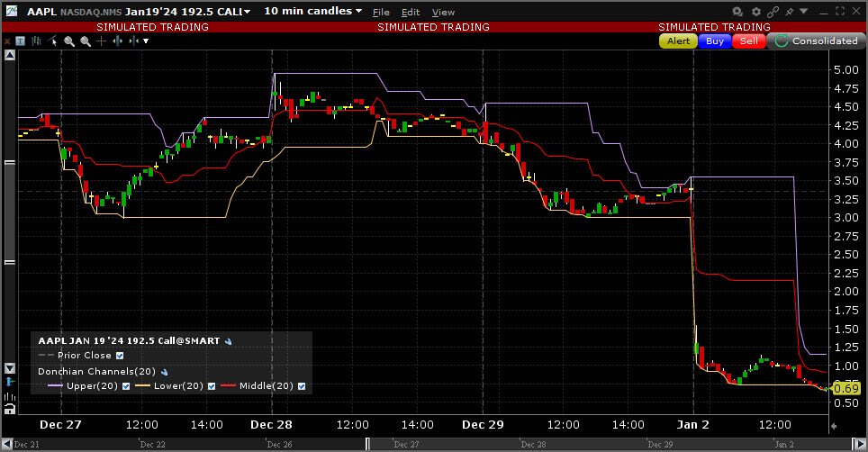The height and width of the screenshot is (452, 868).
Task: Open the View menu
Action: 443,12
